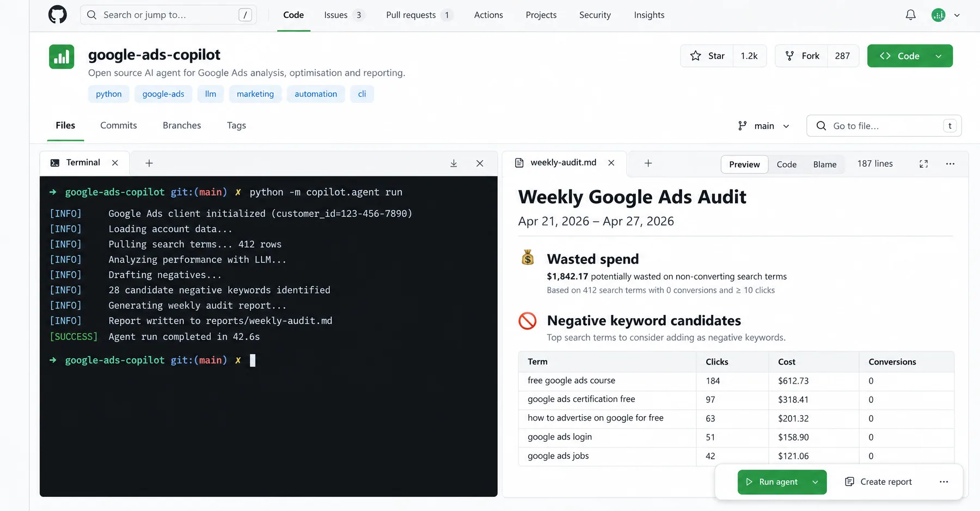Select the 'free google ads course' table cell
The width and height of the screenshot is (980, 511).
[607, 381]
